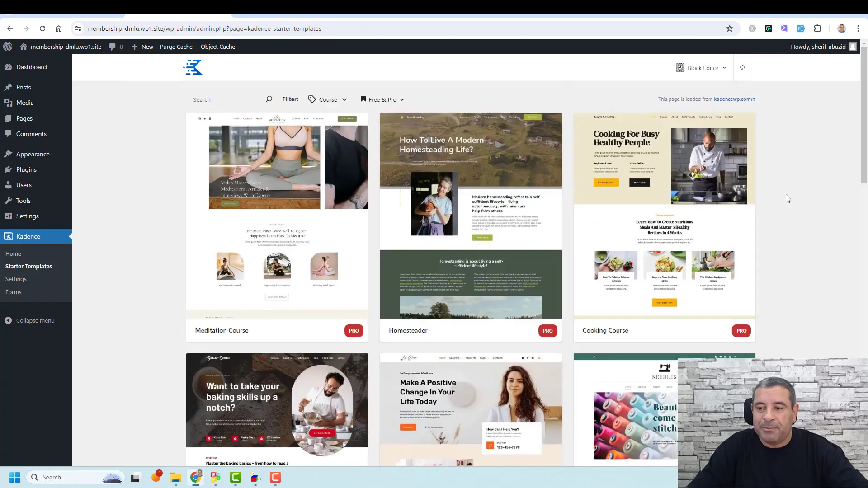Collapse the admin menu
The width and height of the screenshot is (868, 488).
pyautogui.click(x=30, y=320)
